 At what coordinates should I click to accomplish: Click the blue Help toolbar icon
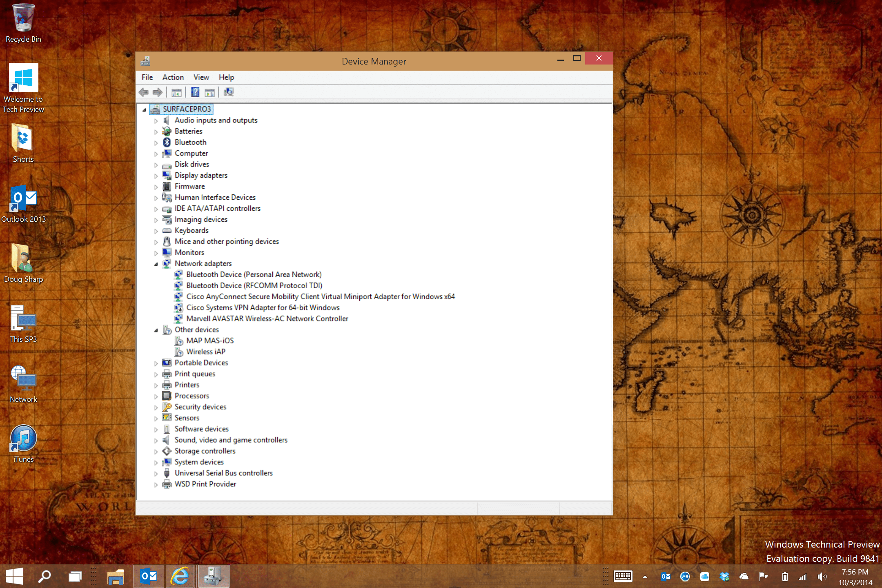pos(195,92)
